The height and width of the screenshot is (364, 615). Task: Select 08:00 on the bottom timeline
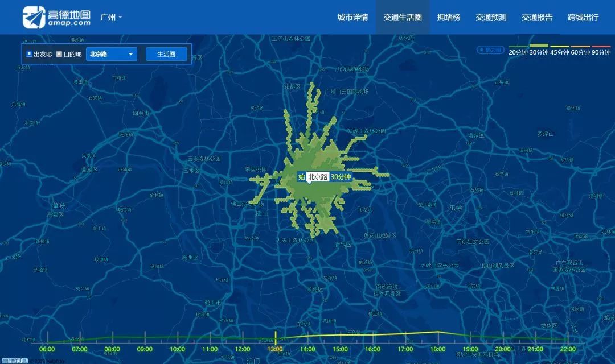[112, 349]
